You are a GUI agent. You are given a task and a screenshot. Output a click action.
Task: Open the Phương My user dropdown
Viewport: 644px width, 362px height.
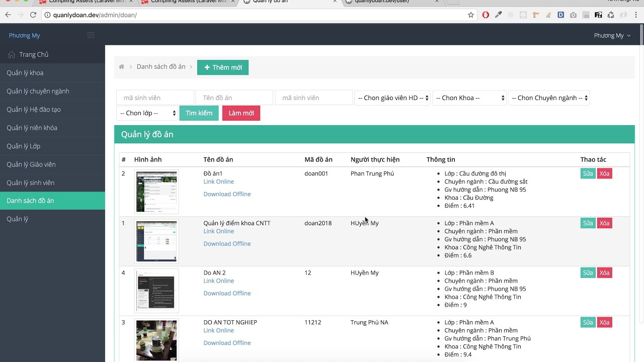click(x=612, y=35)
